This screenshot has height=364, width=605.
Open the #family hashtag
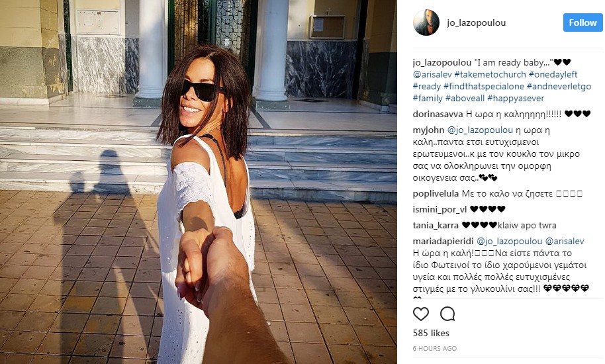(428, 98)
